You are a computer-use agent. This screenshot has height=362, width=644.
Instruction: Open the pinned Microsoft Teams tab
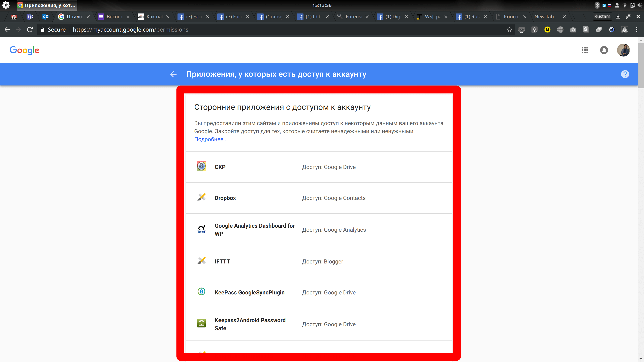(30, 17)
